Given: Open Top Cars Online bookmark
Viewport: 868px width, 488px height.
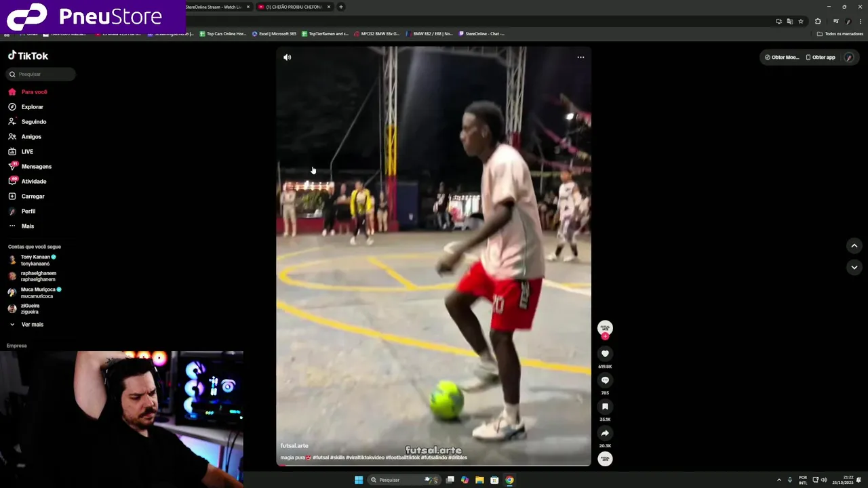Looking at the screenshot, I should [x=223, y=33].
